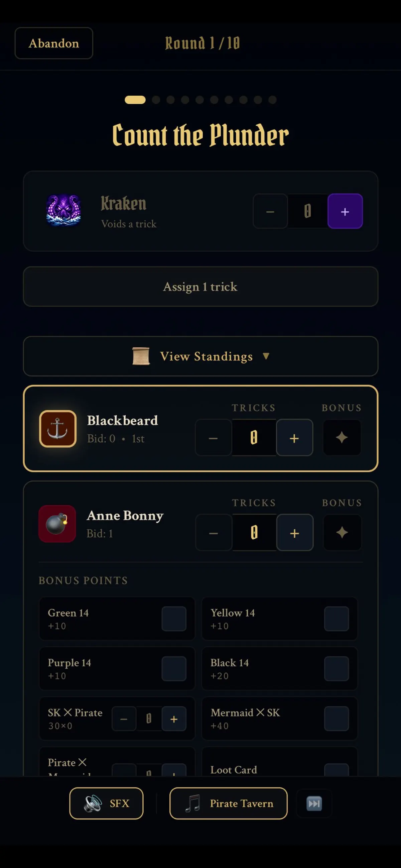
Task: Increment the SK × Pirate counter
Action: 174,719
